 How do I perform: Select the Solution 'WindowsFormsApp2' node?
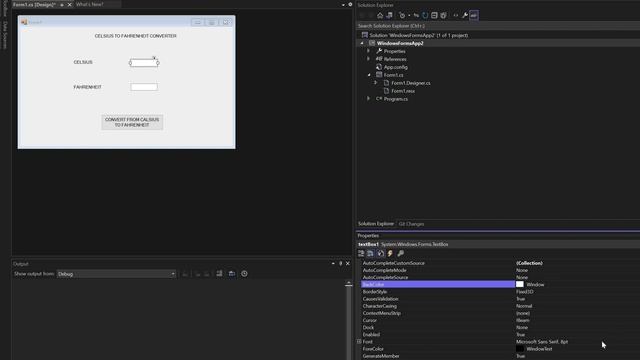[x=418, y=35]
